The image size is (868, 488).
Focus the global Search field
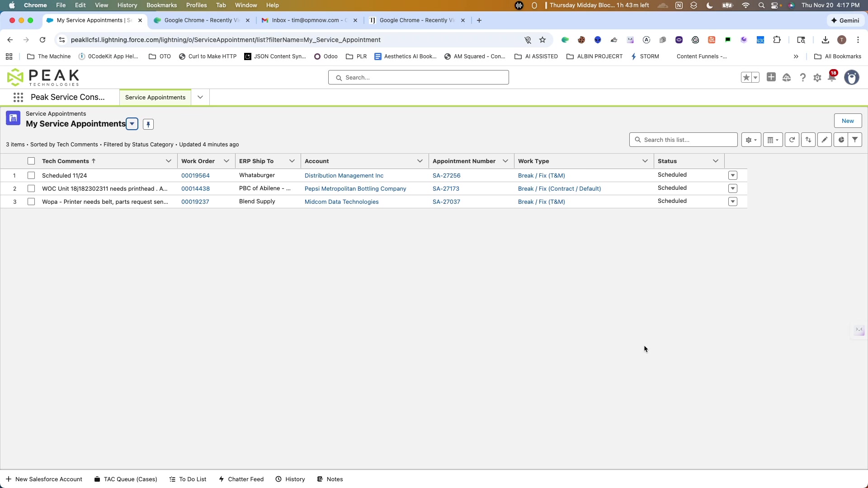tap(419, 78)
